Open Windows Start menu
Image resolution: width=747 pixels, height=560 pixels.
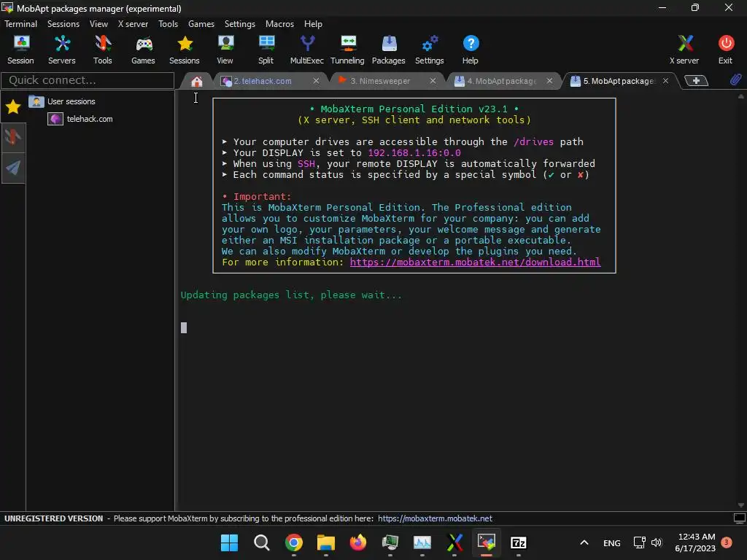point(229,542)
